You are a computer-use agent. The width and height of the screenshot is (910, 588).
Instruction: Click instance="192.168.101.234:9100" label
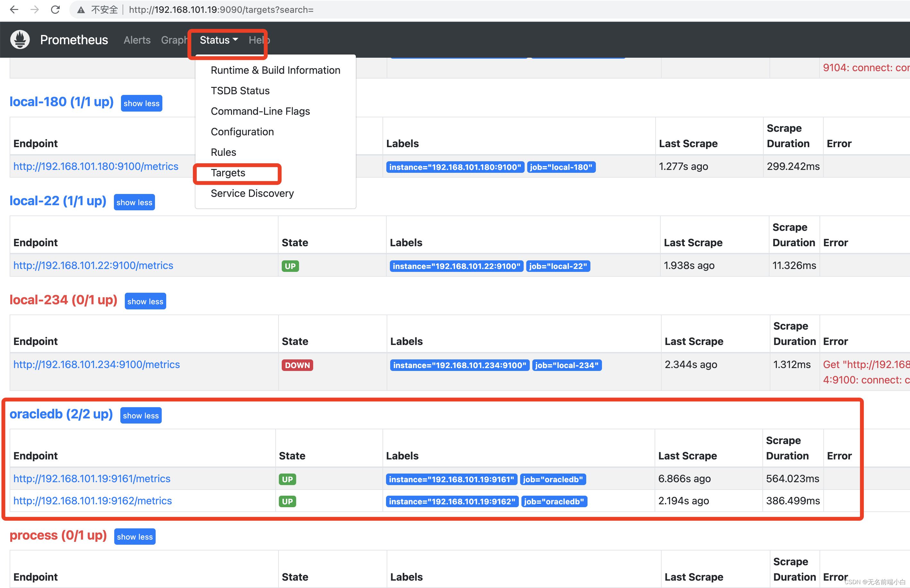tap(459, 365)
